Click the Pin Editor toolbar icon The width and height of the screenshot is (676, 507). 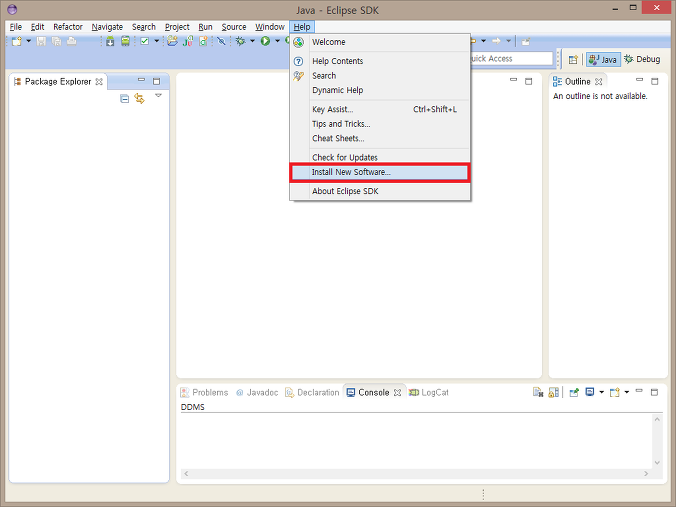[526, 41]
